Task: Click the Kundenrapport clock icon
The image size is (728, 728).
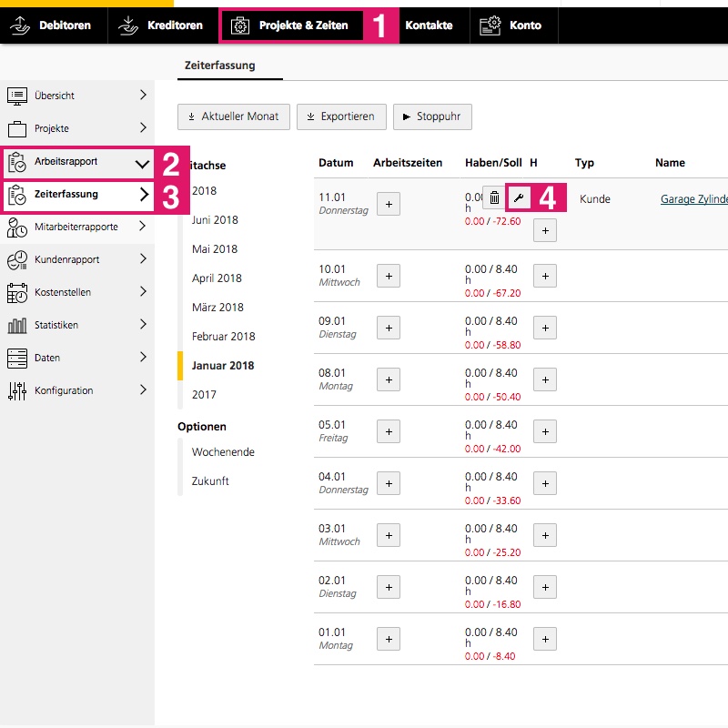Action: point(17,259)
